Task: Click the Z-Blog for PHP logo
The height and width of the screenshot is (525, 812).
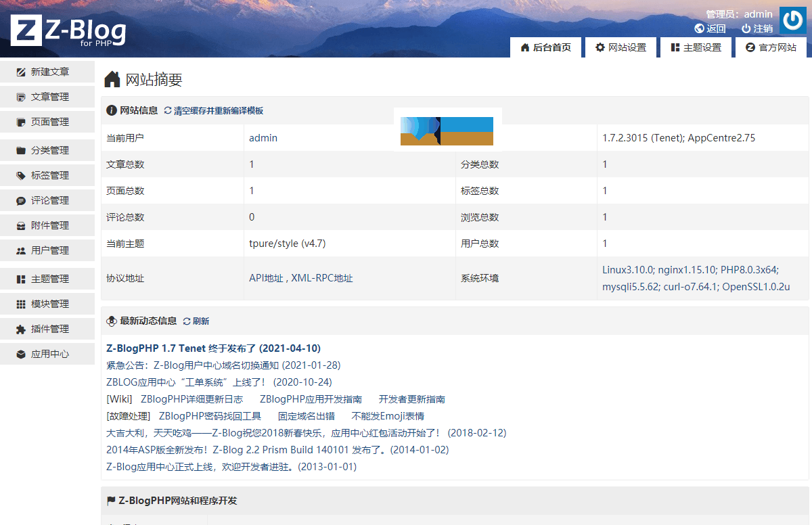Action: pos(68,31)
